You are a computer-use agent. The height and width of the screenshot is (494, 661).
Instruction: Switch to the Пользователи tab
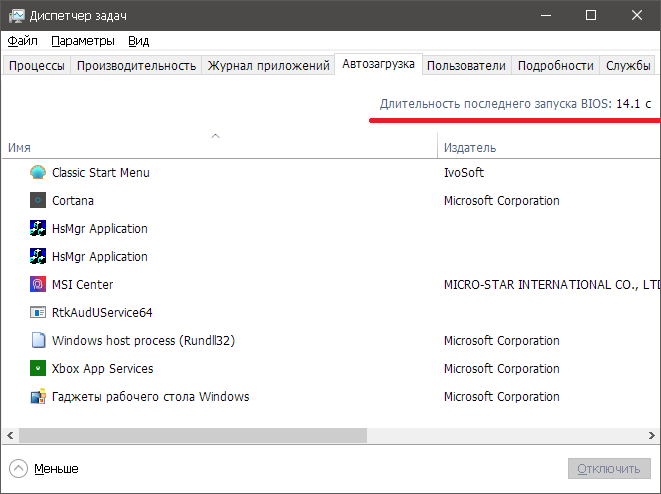click(466, 66)
